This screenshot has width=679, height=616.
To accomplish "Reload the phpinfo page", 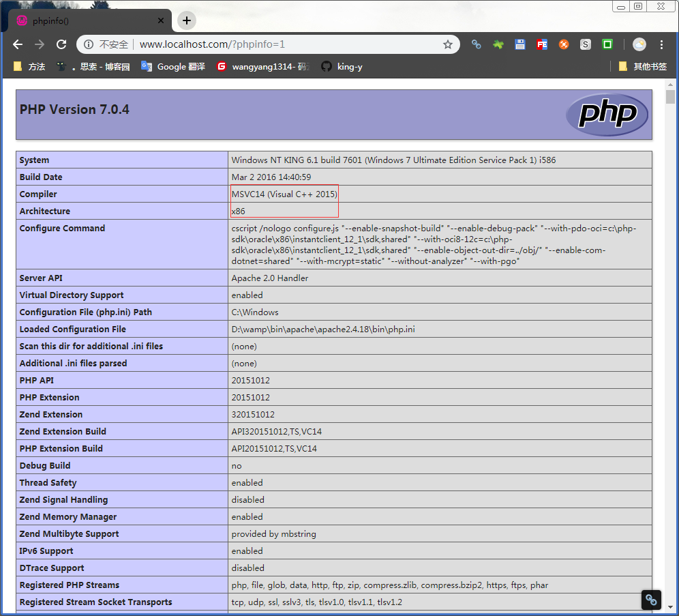I will click(61, 44).
